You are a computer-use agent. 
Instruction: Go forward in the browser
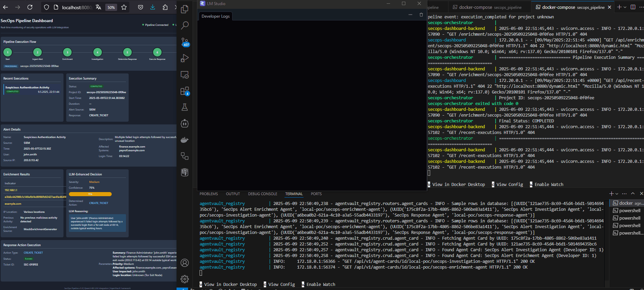pyautogui.click(x=18, y=7)
